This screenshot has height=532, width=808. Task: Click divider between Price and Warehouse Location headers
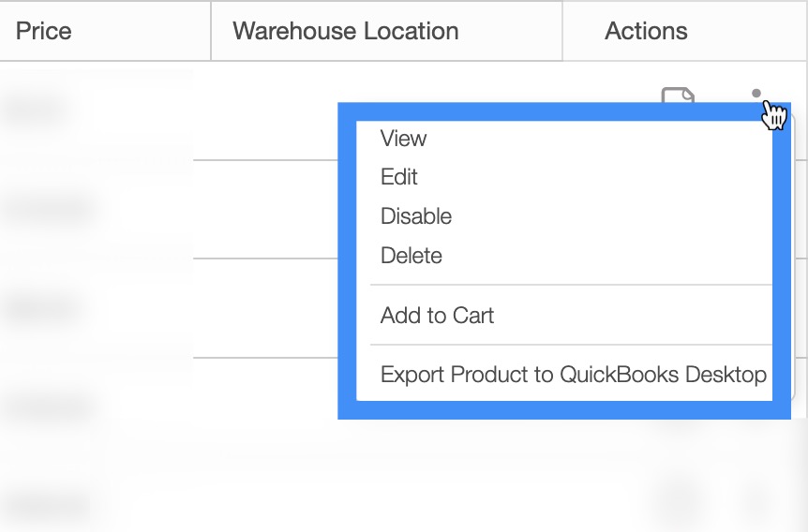[x=211, y=31]
